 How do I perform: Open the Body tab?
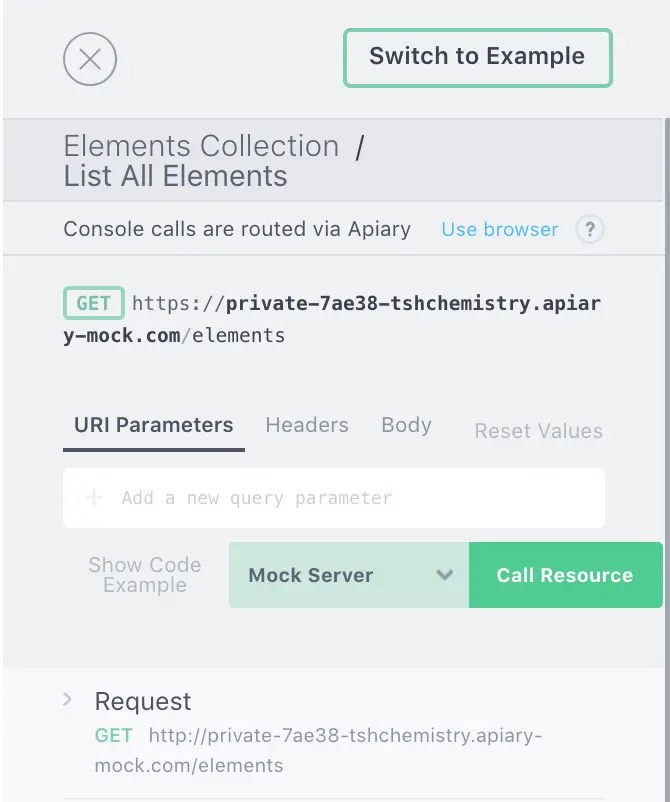(x=406, y=425)
